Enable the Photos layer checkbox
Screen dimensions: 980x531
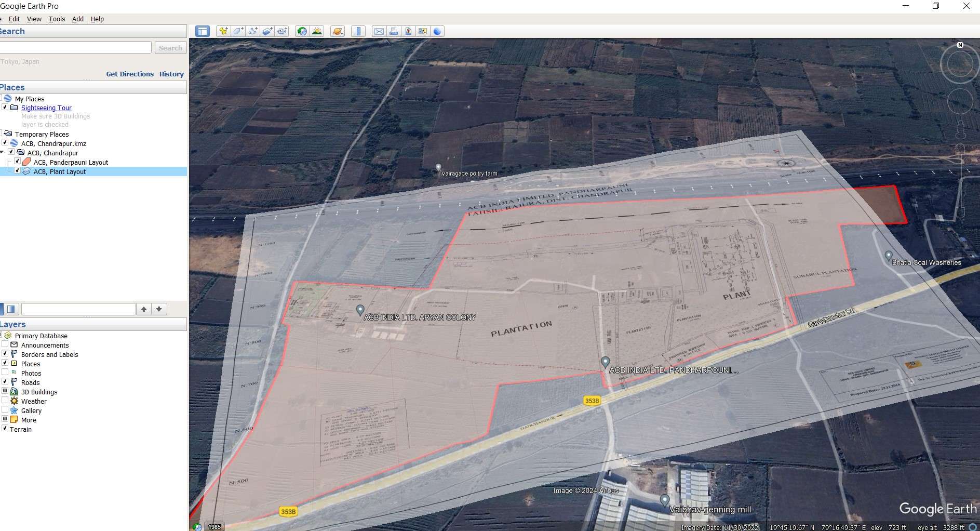click(5, 373)
